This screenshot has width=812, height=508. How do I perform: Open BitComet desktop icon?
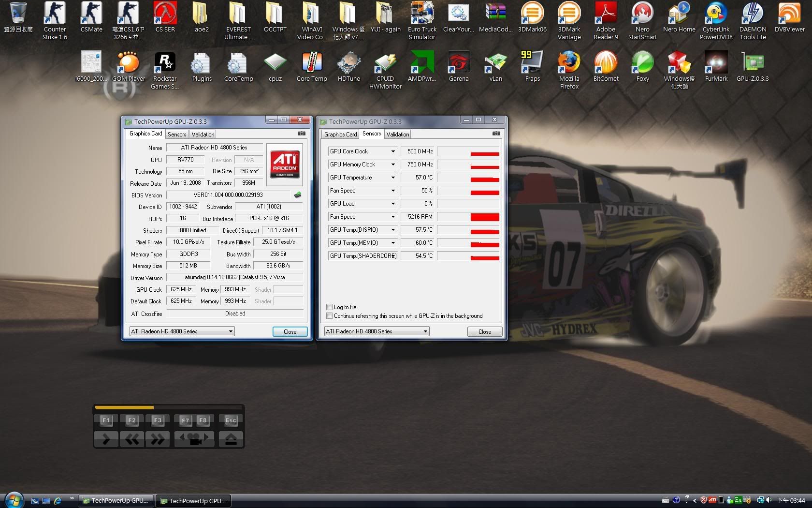click(x=606, y=67)
